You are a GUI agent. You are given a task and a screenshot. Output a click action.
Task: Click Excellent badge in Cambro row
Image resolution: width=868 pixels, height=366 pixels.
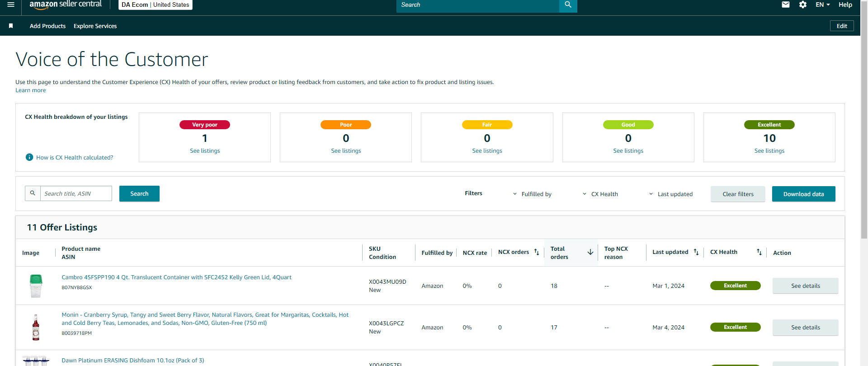(x=735, y=286)
